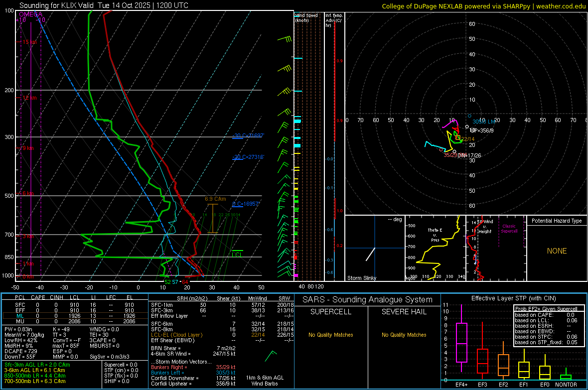Click the Classic Supercell label
This screenshot has width=588, height=390.
(509, 229)
